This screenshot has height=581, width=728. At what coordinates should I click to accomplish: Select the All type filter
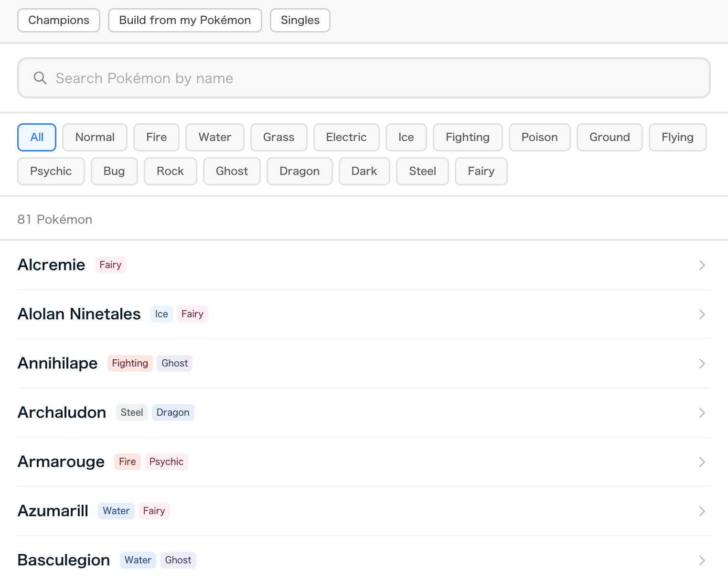point(37,137)
